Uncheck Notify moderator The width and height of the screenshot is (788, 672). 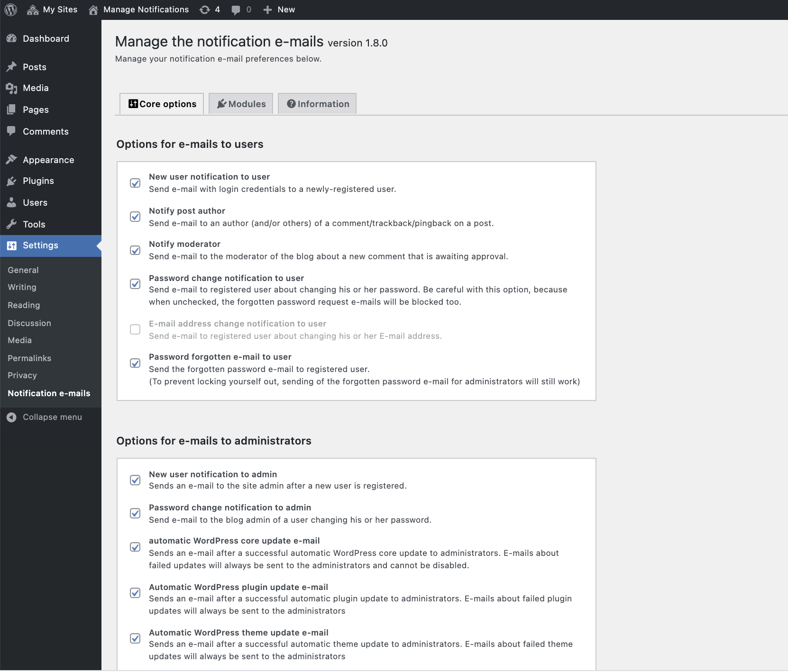[x=135, y=250]
